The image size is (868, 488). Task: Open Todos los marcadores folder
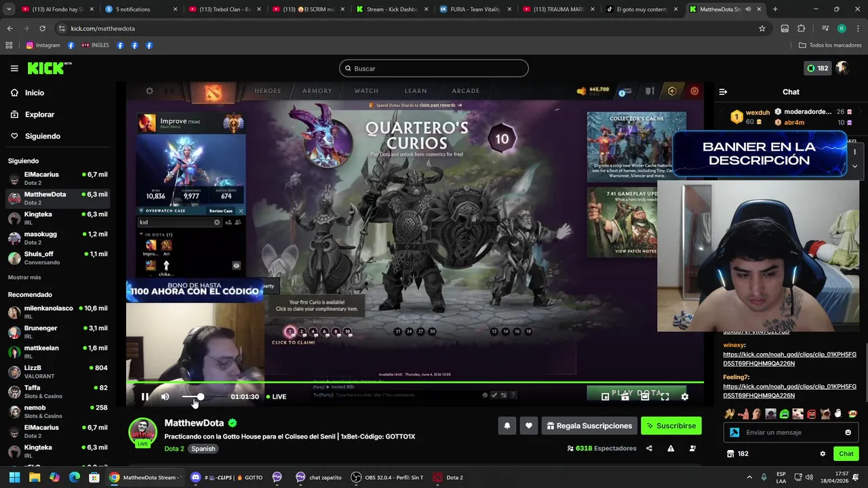point(830,45)
